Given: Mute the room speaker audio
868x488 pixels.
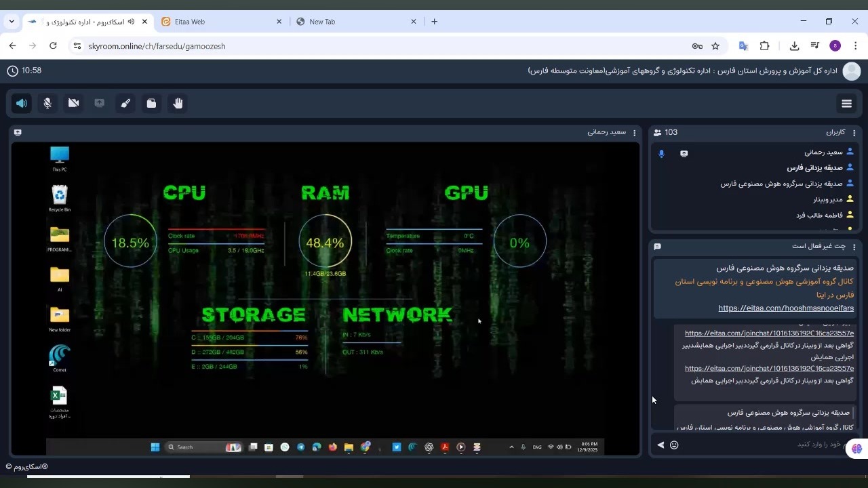Looking at the screenshot, I should (x=22, y=104).
